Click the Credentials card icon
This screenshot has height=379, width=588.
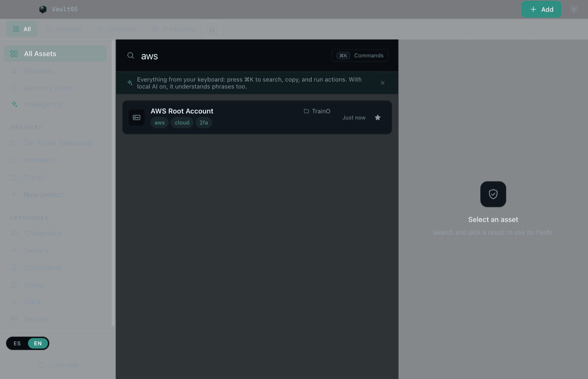(x=14, y=233)
